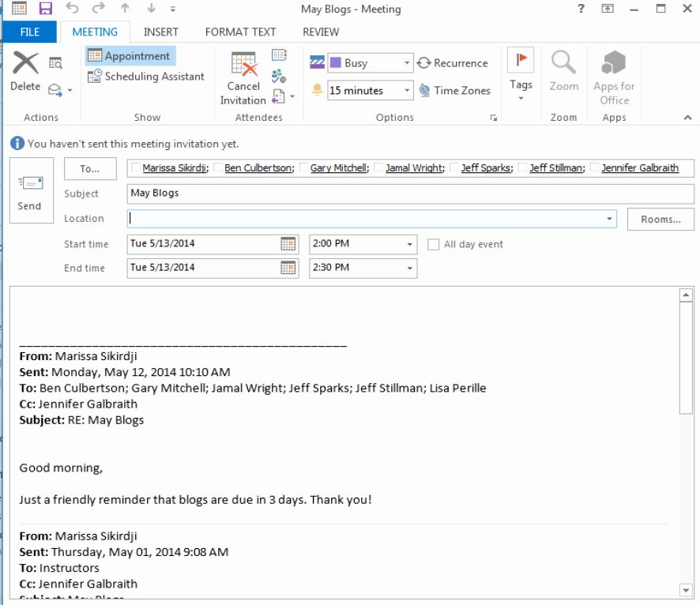Click the Show As status icon
The height and width of the screenshot is (605, 700).
(317, 62)
